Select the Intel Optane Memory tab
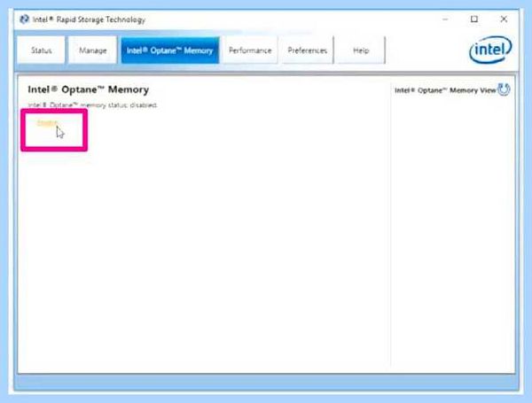The height and width of the screenshot is (403, 532). click(x=170, y=50)
